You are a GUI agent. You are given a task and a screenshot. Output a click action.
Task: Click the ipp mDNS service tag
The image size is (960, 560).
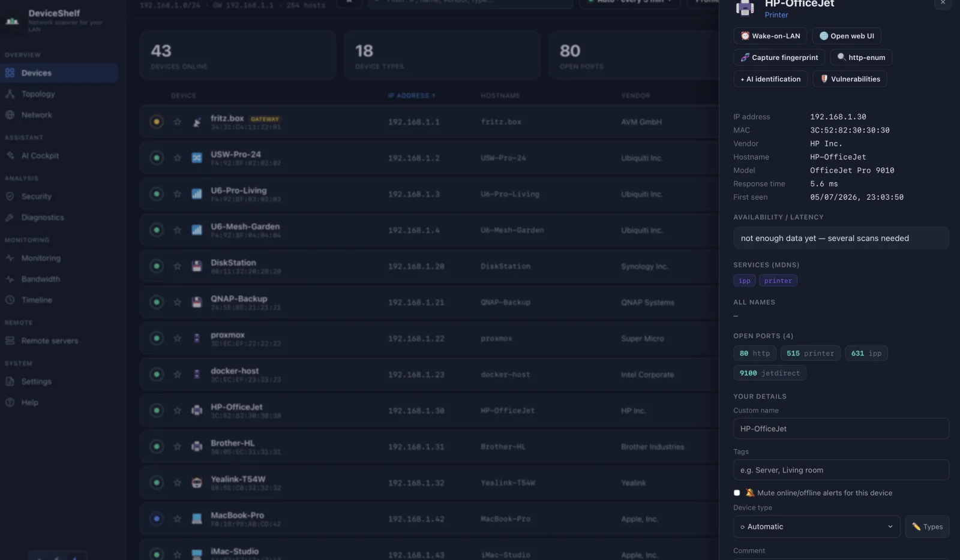tap(744, 281)
